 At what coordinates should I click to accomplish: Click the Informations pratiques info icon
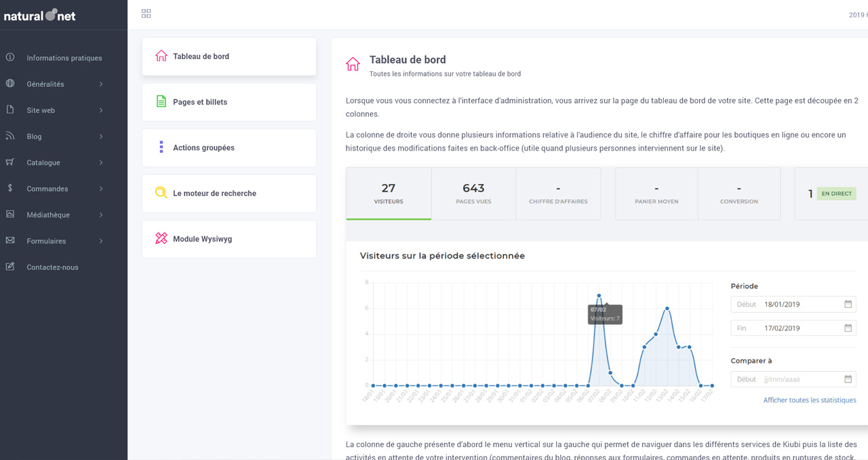(10, 58)
